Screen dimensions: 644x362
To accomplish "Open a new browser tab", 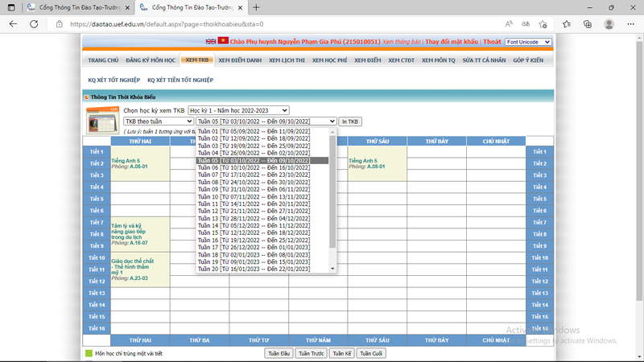I will (256, 7).
